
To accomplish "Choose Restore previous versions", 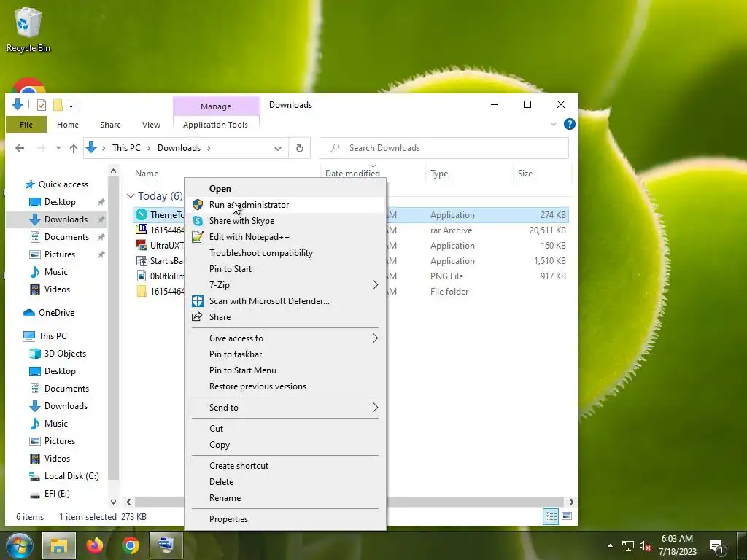I will (x=258, y=386).
